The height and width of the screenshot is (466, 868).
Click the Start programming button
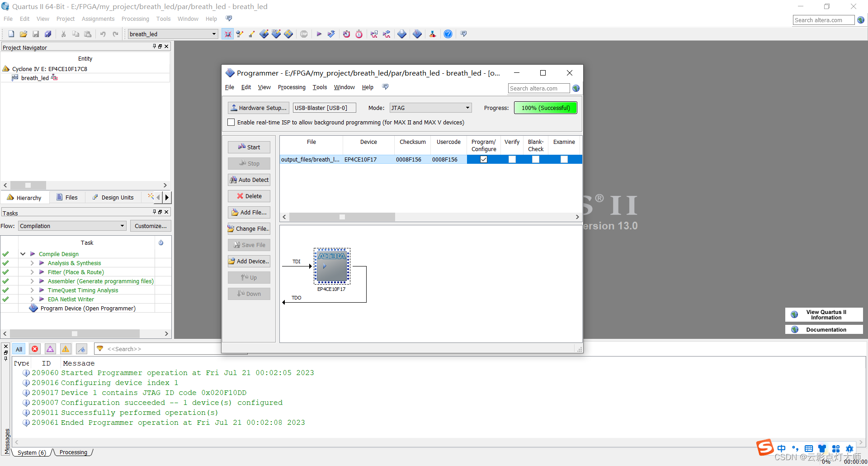(249, 147)
